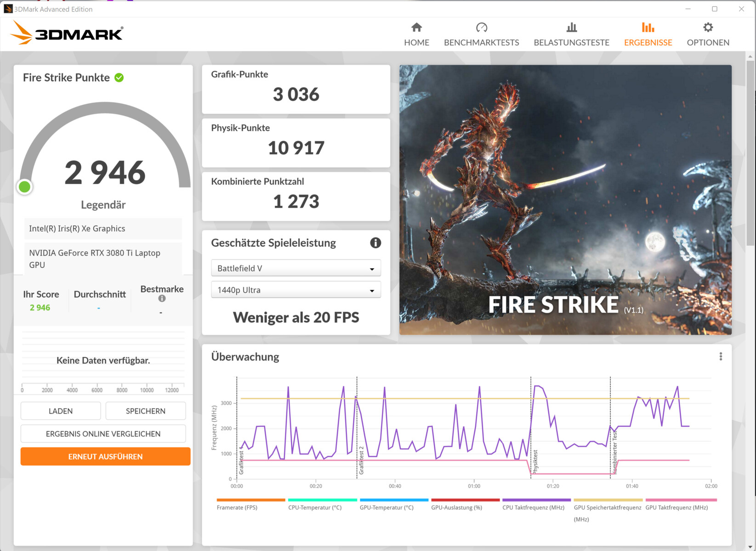Toggle GPU Speichertaktfrequenz legend entry

[608, 510]
